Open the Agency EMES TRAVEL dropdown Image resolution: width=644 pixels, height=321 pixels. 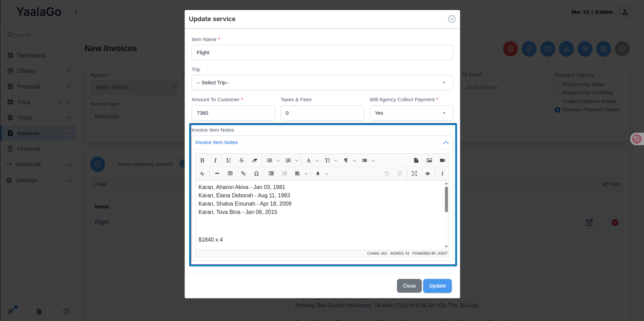point(134,87)
